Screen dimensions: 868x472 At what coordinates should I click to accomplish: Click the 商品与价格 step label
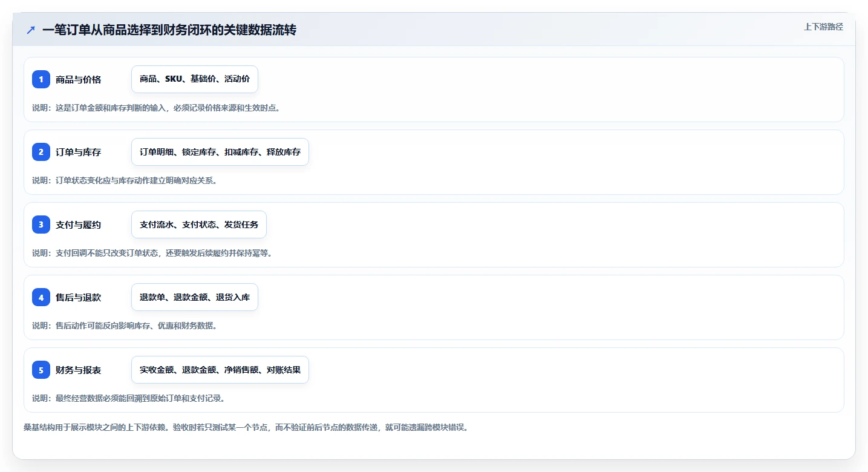(x=78, y=79)
